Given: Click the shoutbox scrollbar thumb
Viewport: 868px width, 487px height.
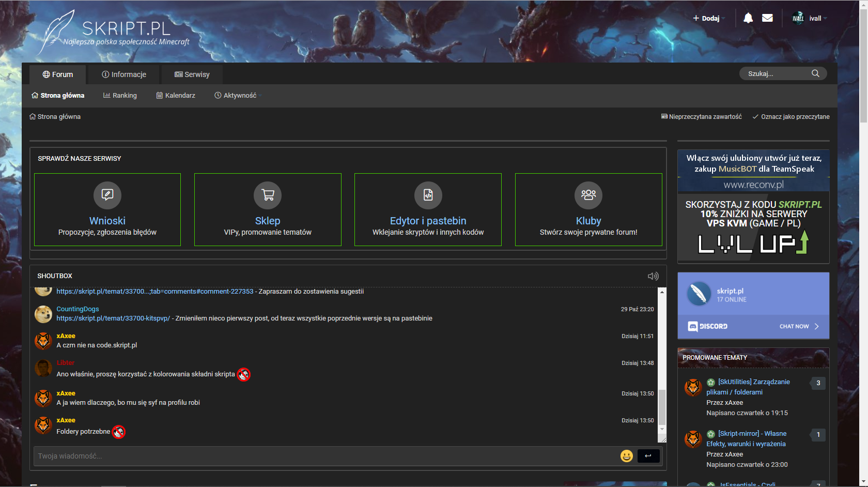Looking at the screenshot, I should pyautogui.click(x=662, y=407).
